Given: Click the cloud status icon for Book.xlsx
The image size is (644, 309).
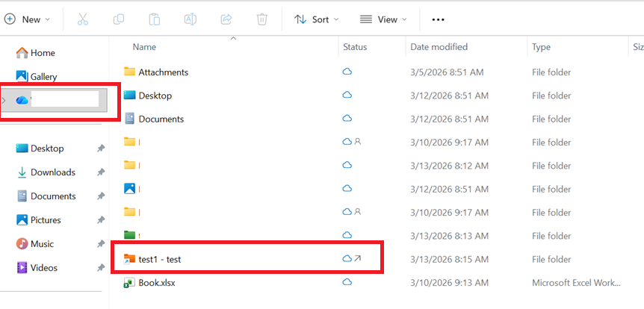Looking at the screenshot, I should coord(347,282).
